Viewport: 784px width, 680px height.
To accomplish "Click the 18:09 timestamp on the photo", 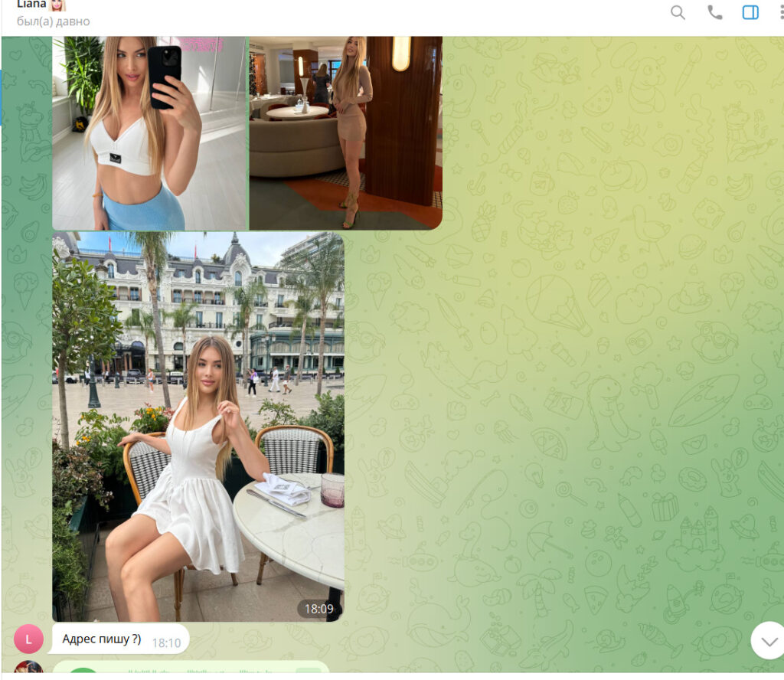I will (318, 610).
